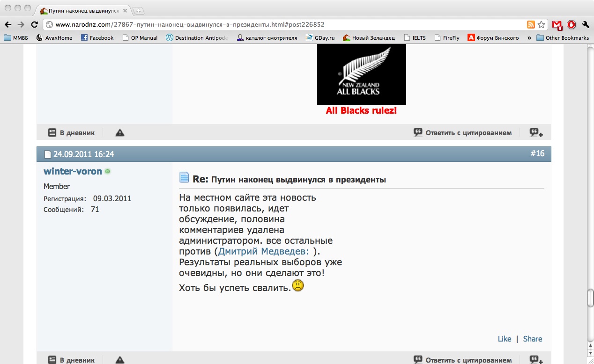Click Ответить с цитированием under All Blacks post
594x364 pixels.
pyautogui.click(x=463, y=133)
